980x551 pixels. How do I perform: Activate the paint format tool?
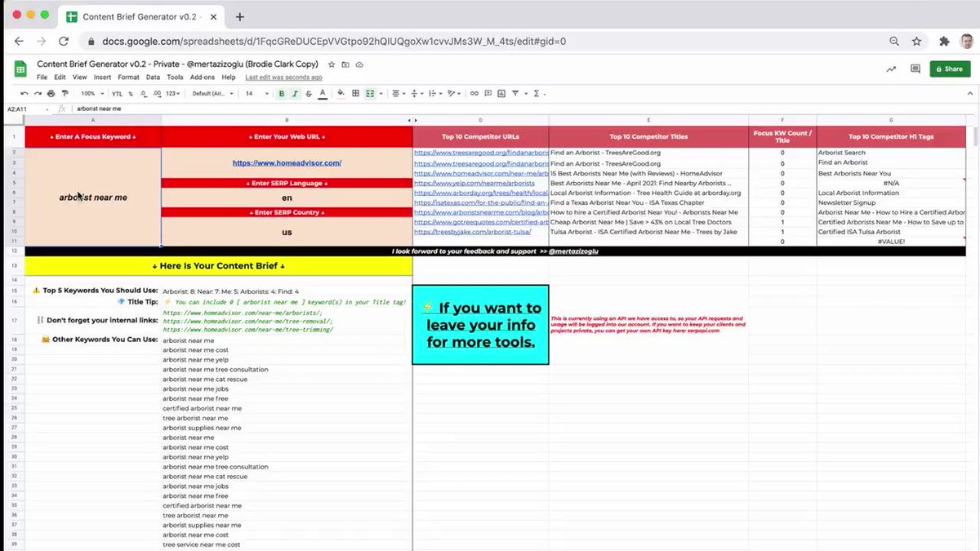pos(65,94)
